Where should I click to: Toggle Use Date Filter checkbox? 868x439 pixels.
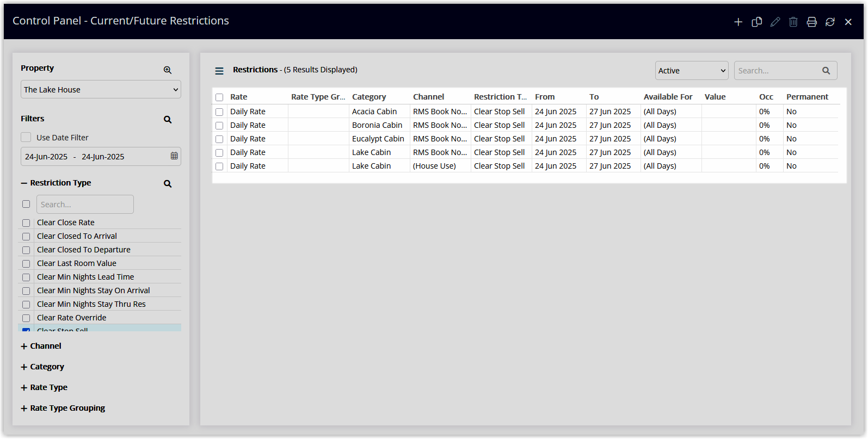tap(26, 137)
